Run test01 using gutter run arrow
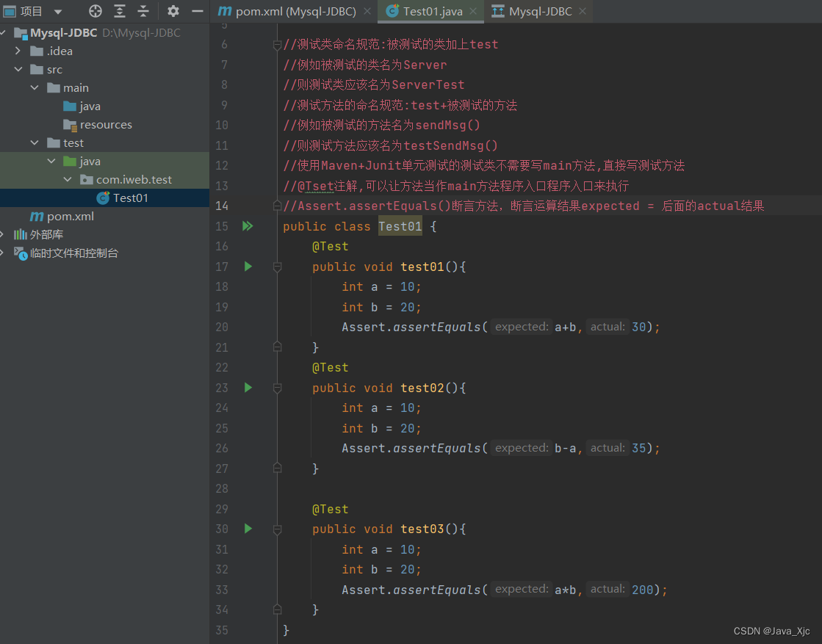 click(x=248, y=267)
